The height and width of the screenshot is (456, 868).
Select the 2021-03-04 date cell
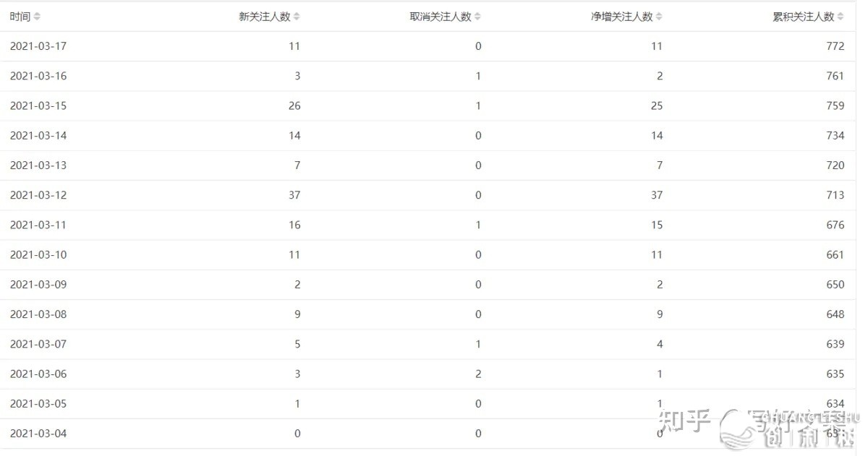tap(38, 434)
